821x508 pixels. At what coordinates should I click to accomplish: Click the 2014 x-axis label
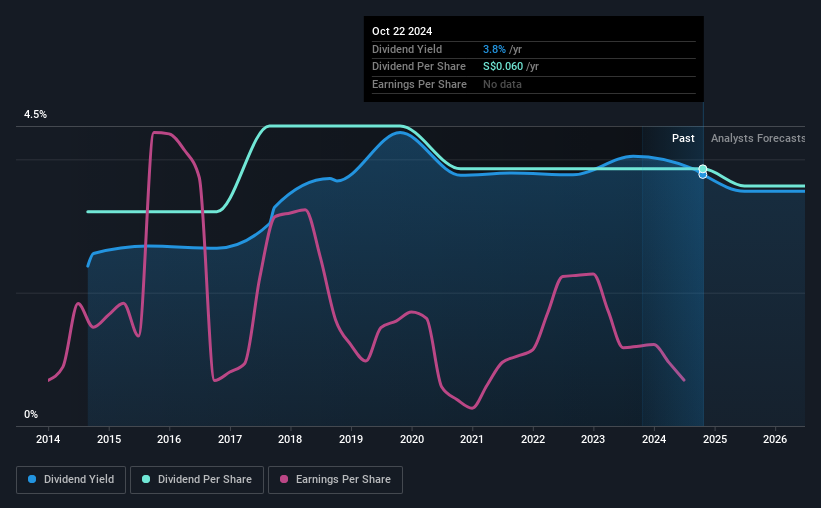click(x=48, y=439)
